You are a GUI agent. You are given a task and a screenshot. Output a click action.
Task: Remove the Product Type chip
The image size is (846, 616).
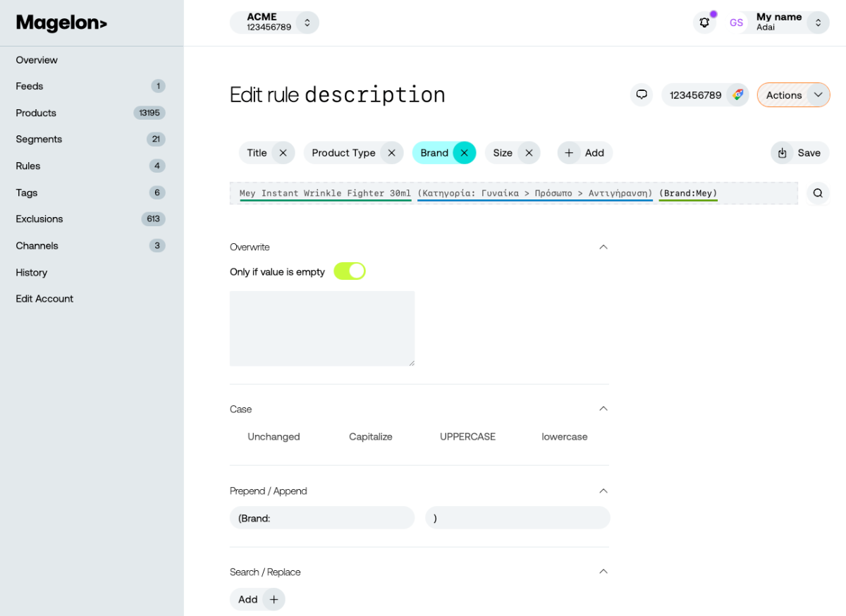point(391,153)
